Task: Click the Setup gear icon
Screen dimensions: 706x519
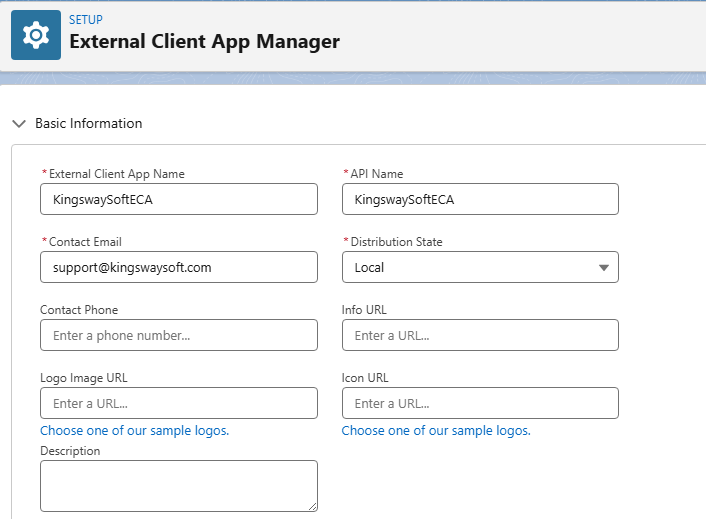Action: (35, 35)
